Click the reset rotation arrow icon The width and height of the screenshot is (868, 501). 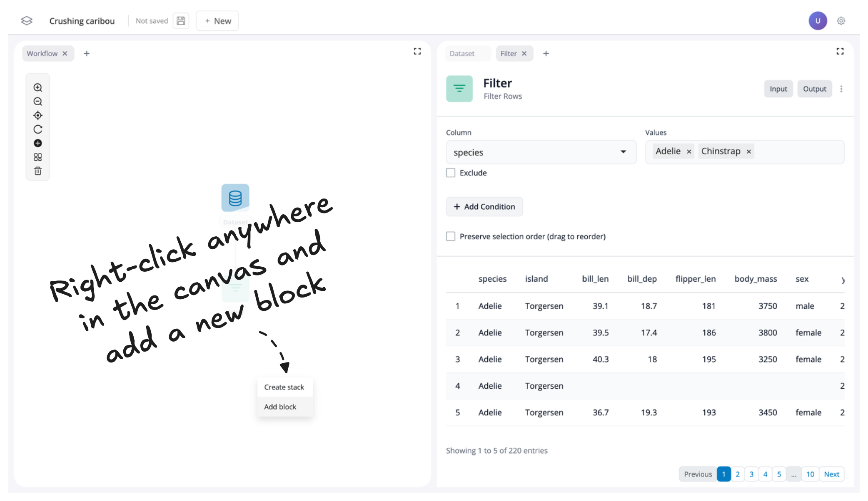(38, 129)
